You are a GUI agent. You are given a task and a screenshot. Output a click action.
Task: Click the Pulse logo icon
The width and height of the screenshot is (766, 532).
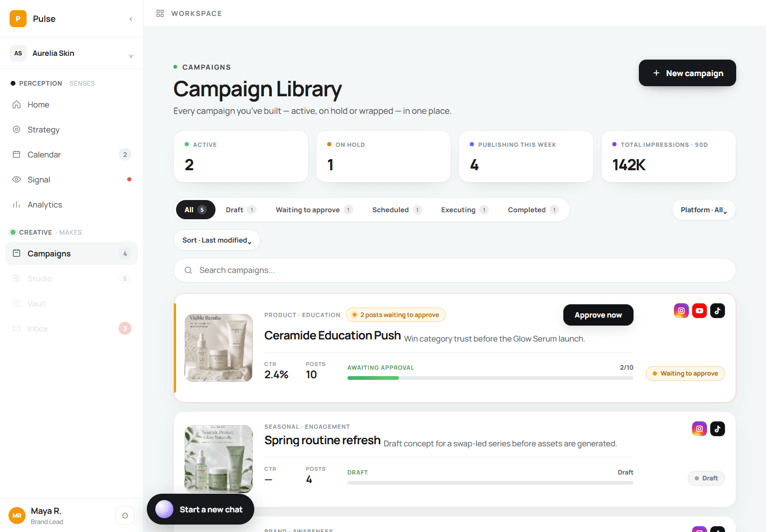[18, 19]
